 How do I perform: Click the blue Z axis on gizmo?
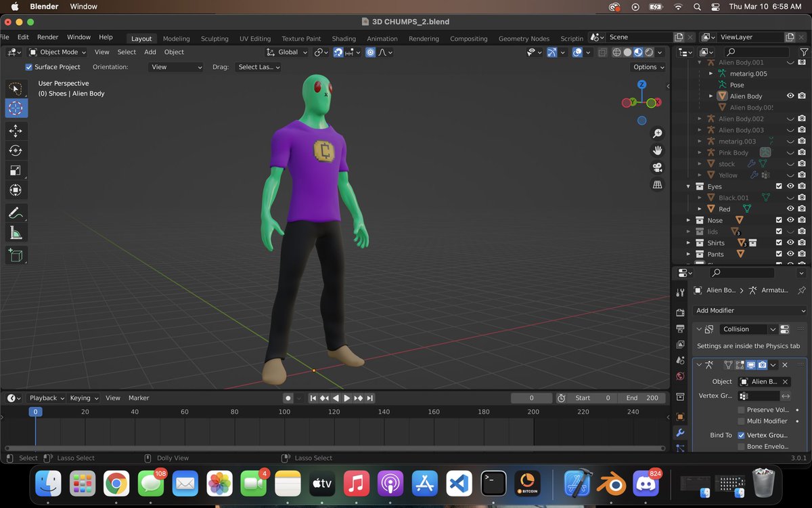641,85
